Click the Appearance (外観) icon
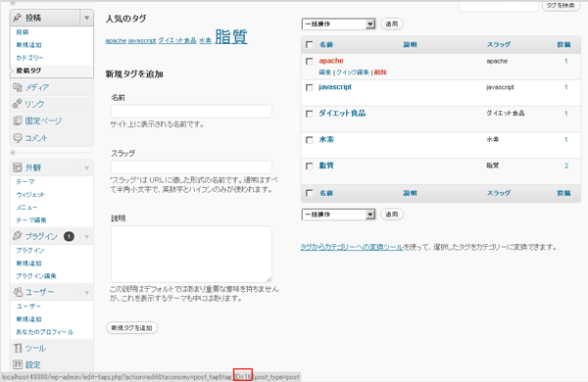 [18, 167]
